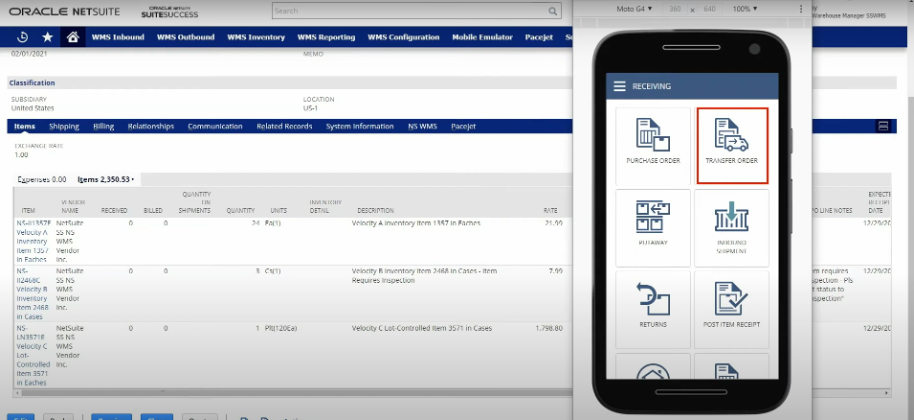Switch to the Pacejet subtab
The image size is (914, 420).
[463, 126]
